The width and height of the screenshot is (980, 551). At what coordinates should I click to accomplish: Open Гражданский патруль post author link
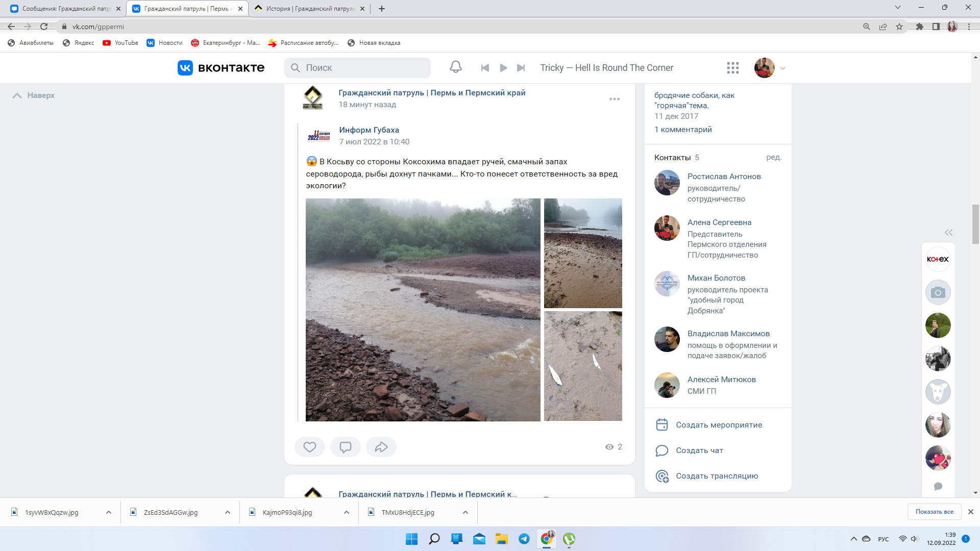tap(432, 93)
